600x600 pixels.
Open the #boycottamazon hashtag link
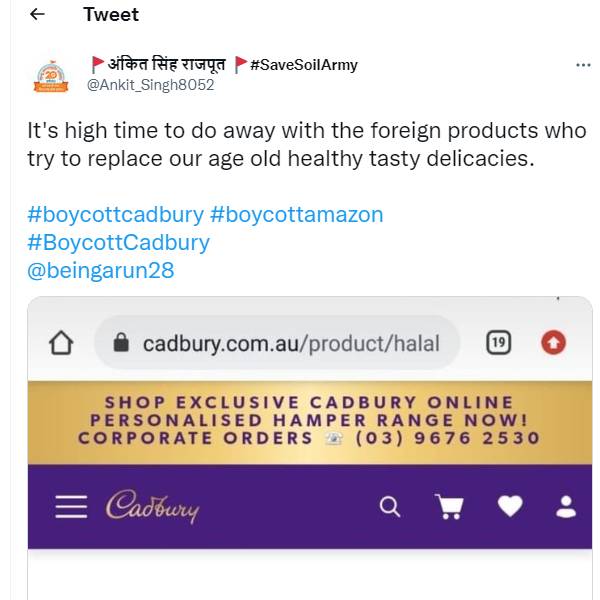296,214
